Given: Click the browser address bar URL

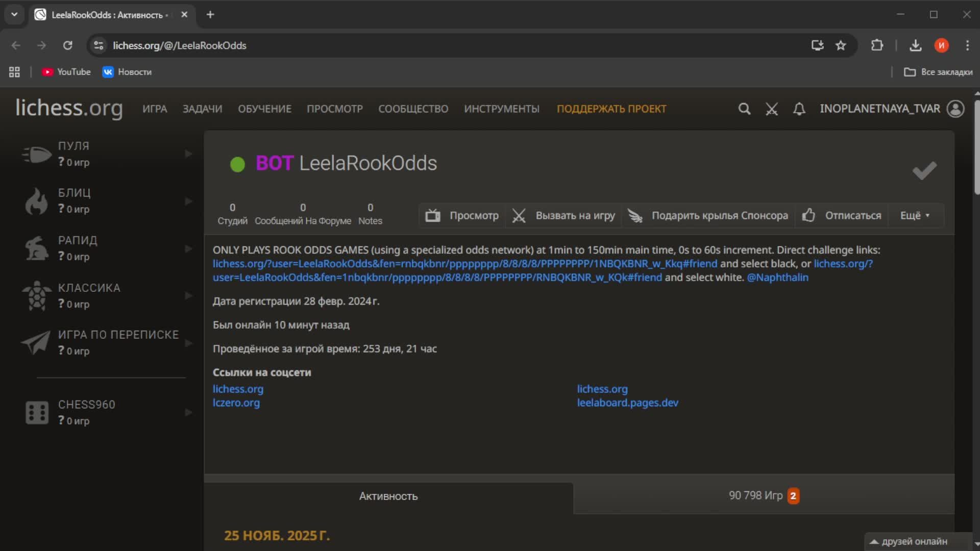Looking at the screenshot, I should (180, 45).
